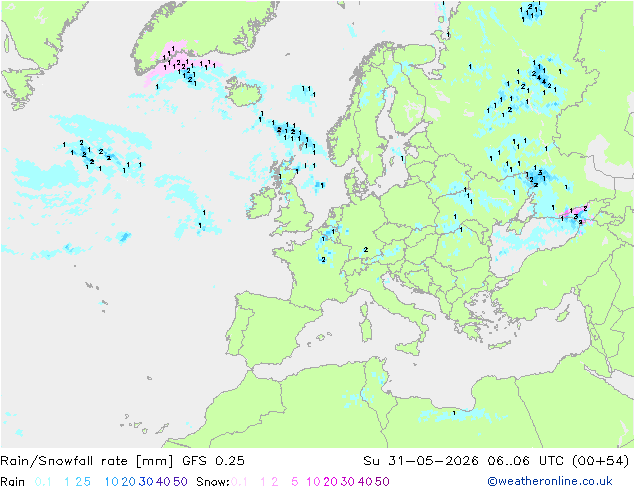Image resolution: width=634 pixels, height=490 pixels.
Task: Select the Rain 30 legend value
Action: [x=146, y=482]
